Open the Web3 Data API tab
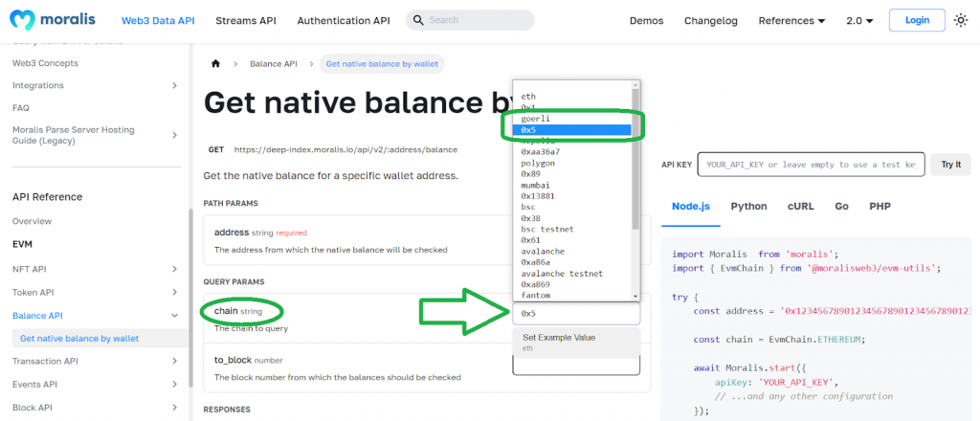This screenshot has height=421, width=980. (x=158, y=21)
